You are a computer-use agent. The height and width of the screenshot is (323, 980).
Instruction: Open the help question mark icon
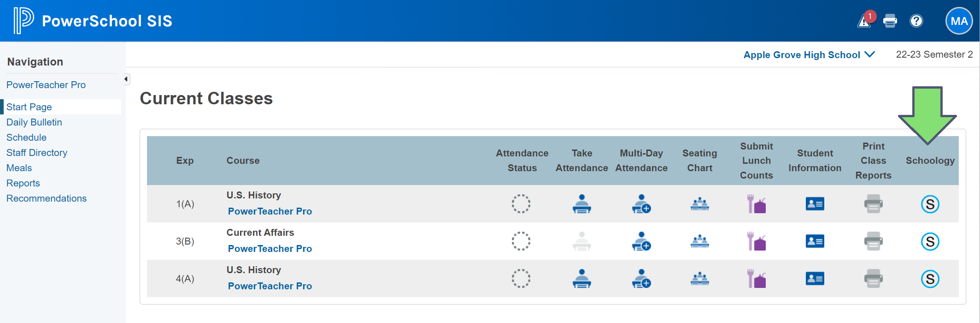[x=916, y=21]
